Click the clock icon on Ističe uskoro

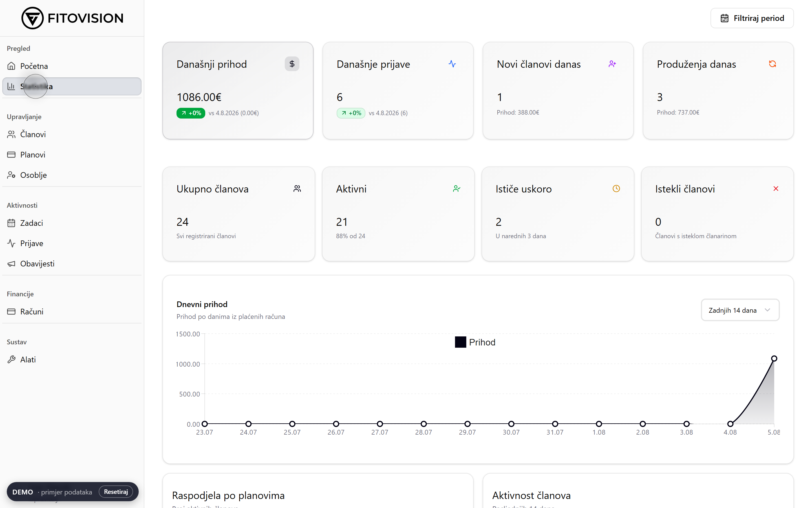[616, 189]
